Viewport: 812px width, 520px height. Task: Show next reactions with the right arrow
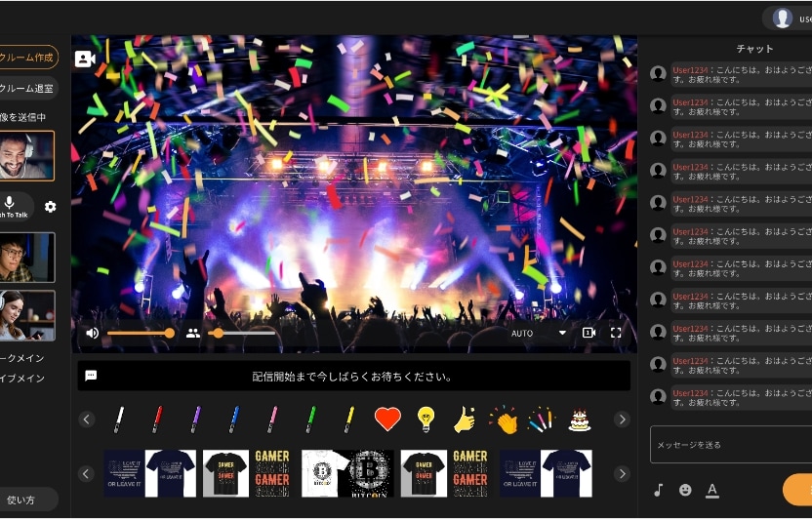[x=622, y=420]
